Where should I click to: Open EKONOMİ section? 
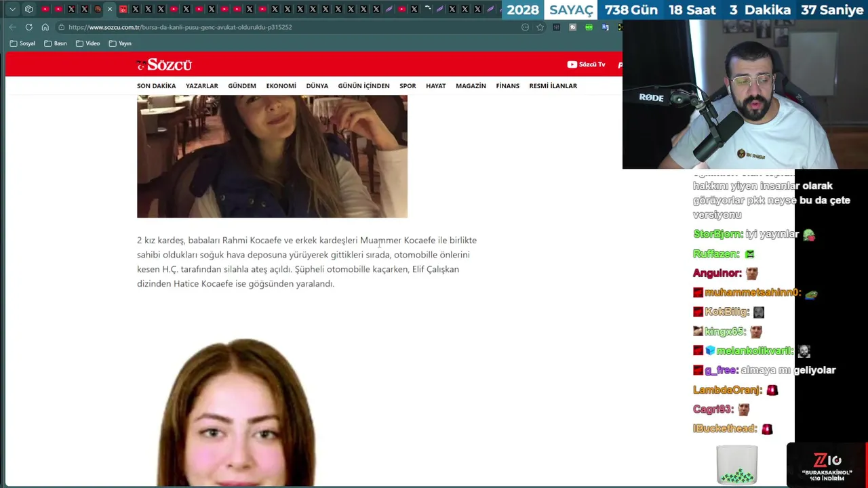pos(281,86)
